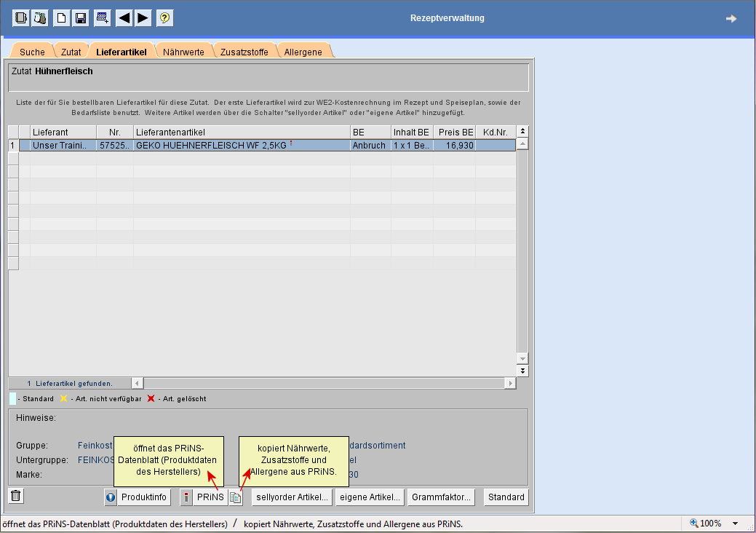The height and width of the screenshot is (533, 756).
Task: Click horizontal scrollbar left arrow
Action: tap(138, 383)
